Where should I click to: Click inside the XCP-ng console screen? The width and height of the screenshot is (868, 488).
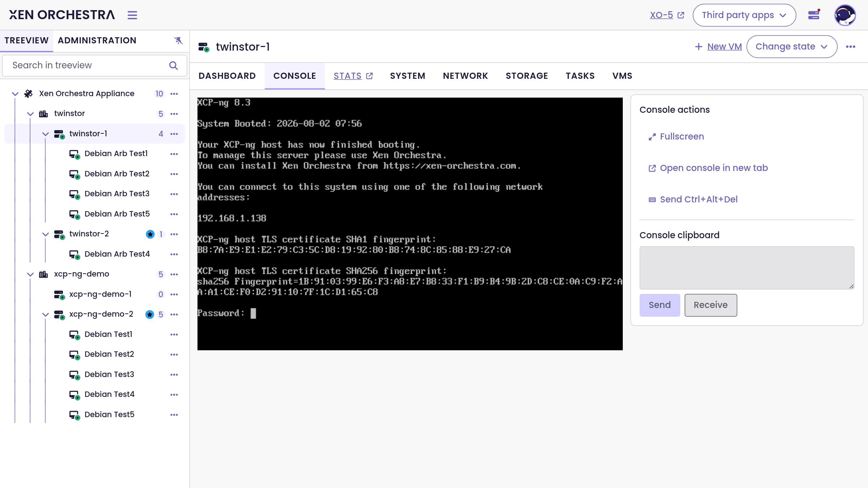pyautogui.click(x=410, y=224)
